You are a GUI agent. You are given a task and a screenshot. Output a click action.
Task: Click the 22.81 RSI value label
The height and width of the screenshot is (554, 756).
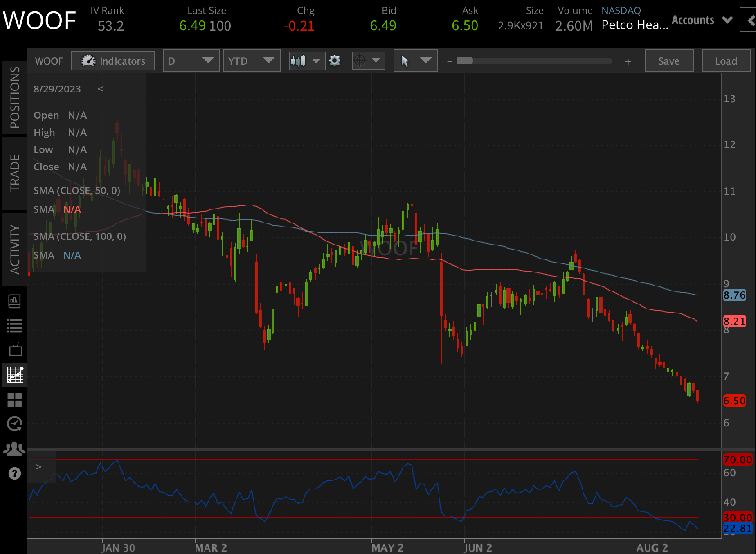[x=738, y=529]
